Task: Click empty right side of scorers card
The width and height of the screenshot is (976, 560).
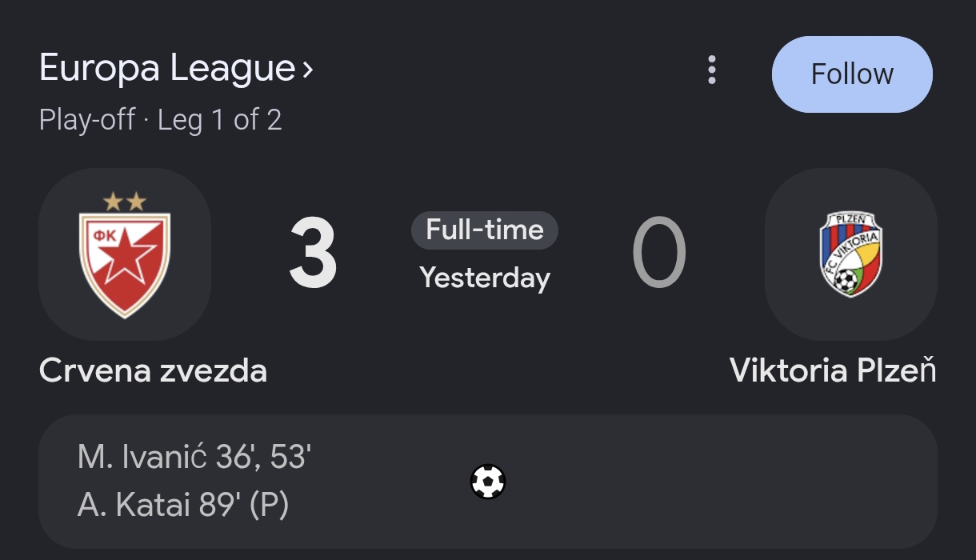Action: (720, 482)
